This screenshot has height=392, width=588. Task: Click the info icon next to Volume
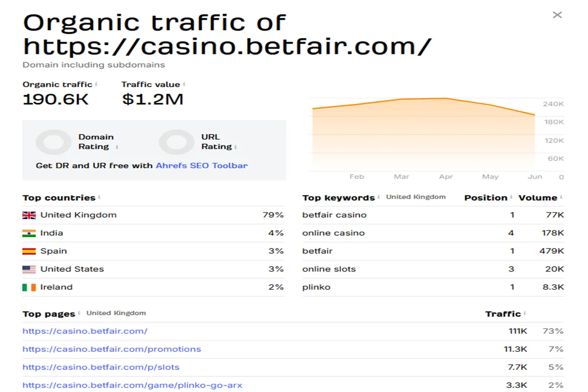click(562, 197)
